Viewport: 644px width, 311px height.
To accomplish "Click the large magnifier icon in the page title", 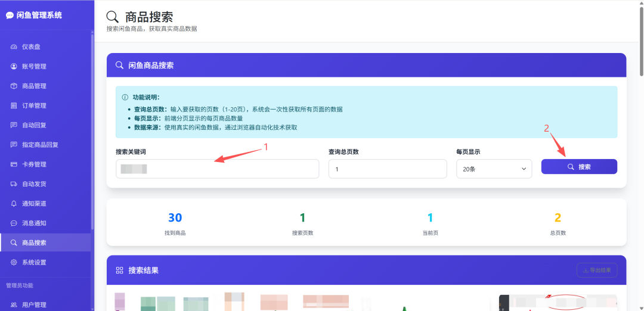I will point(113,17).
